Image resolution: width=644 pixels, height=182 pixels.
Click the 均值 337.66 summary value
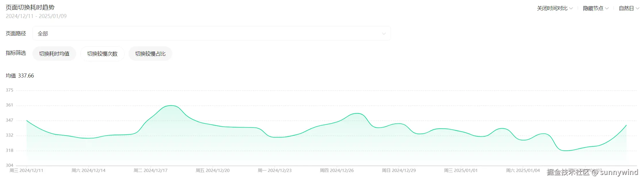coord(20,76)
